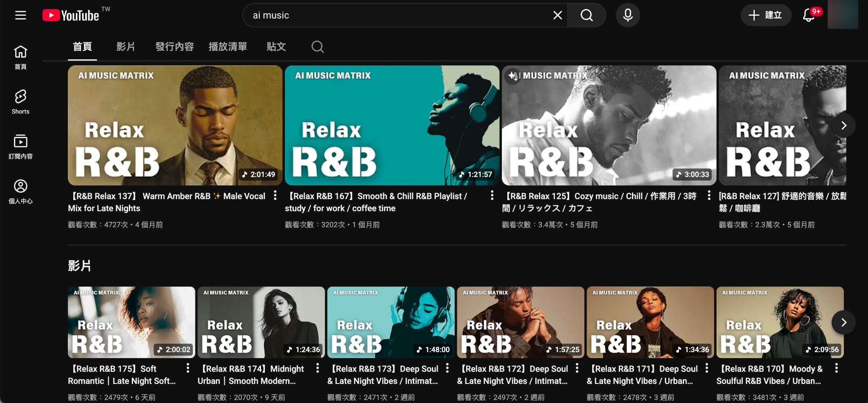Click the text 觀看次數：2070次・9 天前
The height and width of the screenshot is (403, 868).
[241, 397]
